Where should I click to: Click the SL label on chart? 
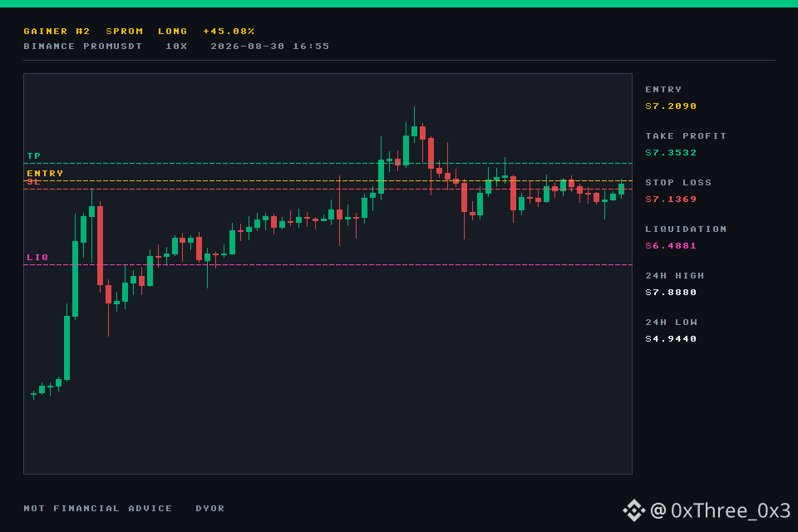tap(33, 182)
